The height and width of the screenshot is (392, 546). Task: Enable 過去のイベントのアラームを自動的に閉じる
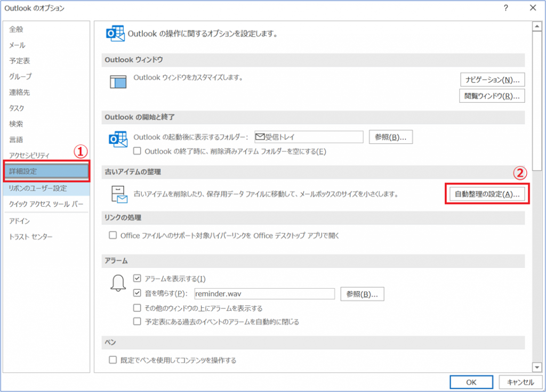(x=137, y=321)
